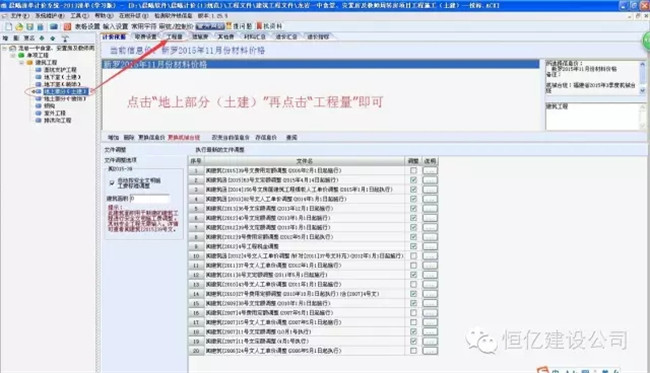Select 基坑支护工程 in the project tree
The height and width of the screenshot is (373, 650).
(60, 70)
